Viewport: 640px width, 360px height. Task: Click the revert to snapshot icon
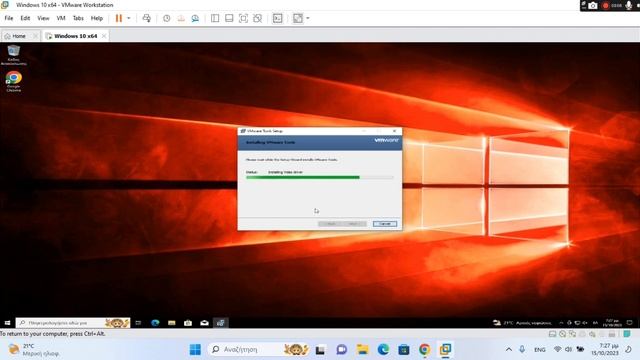coord(181,18)
